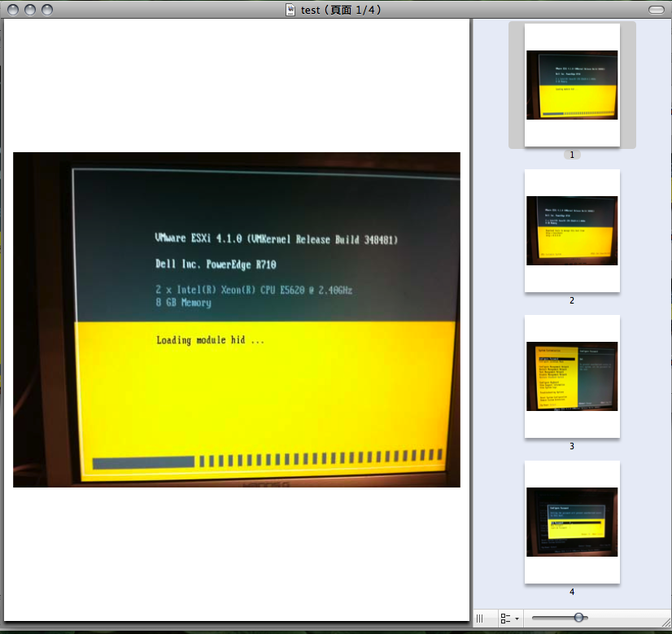This screenshot has height=634, width=672.
Task: Click the ESXi boot photo on the main page
Action: coord(237,320)
